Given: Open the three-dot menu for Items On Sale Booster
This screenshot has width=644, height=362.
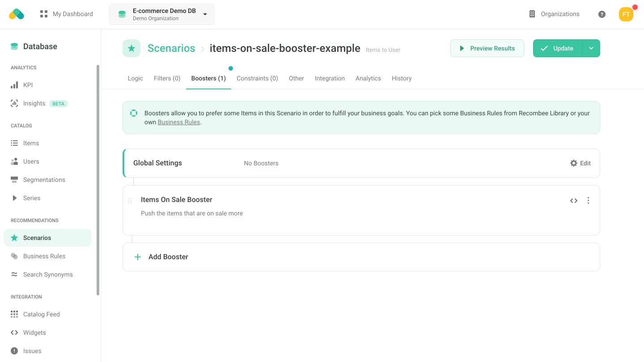Looking at the screenshot, I should 588,201.
